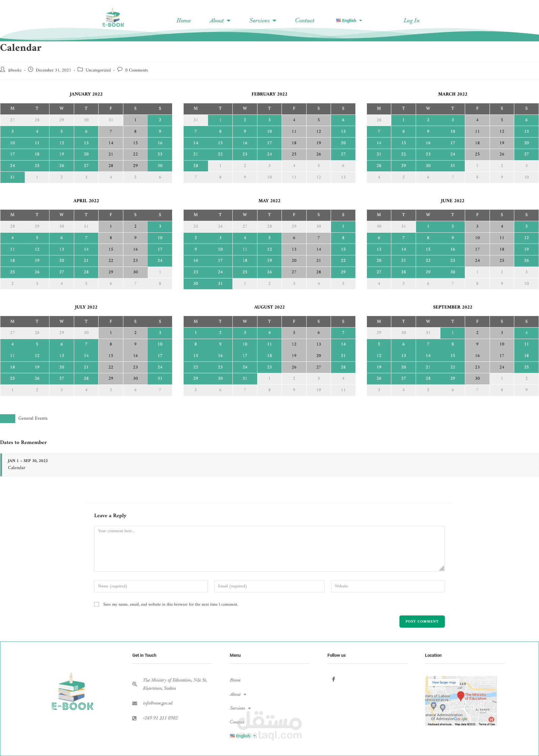539x756 pixels.
Task: Click the clock icon beside December 31, 2021
Action: pyautogui.click(x=30, y=69)
